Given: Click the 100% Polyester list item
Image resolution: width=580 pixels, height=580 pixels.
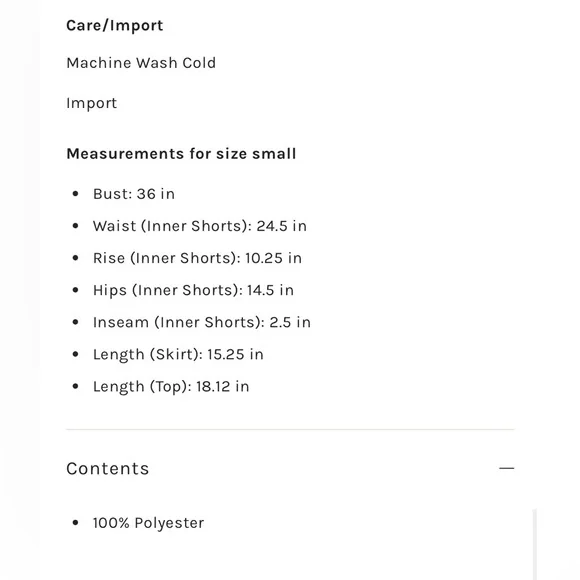Looking at the screenshot, I should pos(148,523).
